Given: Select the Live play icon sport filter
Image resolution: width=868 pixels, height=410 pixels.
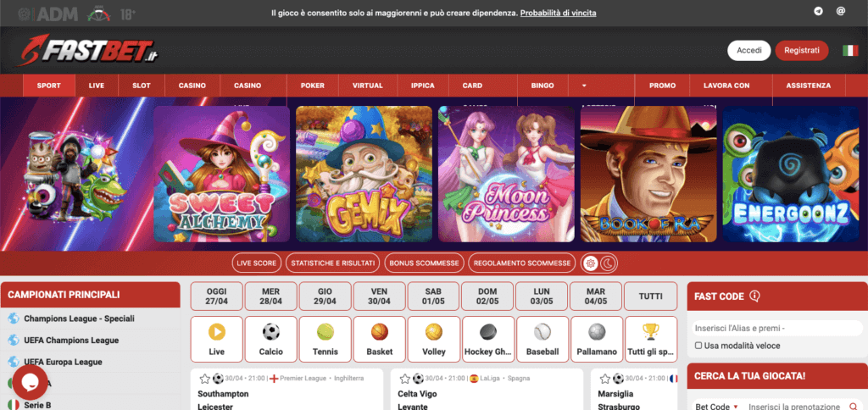Looking at the screenshot, I should (x=216, y=339).
